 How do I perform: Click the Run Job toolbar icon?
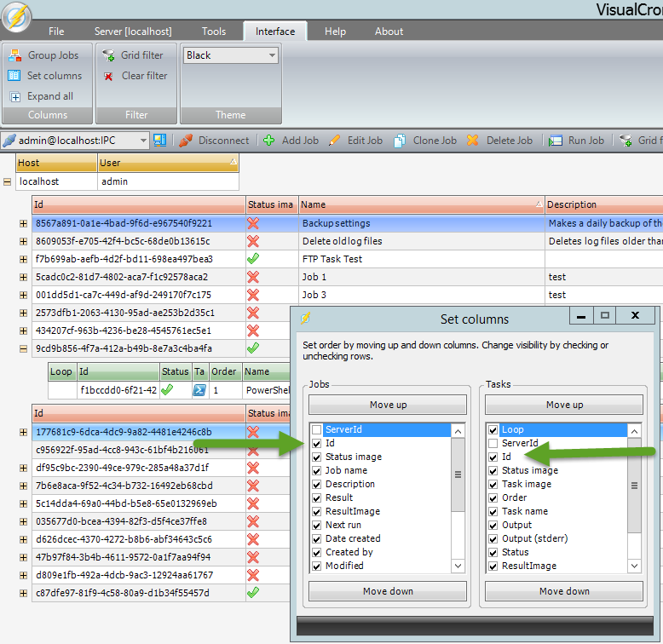pos(556,141)
